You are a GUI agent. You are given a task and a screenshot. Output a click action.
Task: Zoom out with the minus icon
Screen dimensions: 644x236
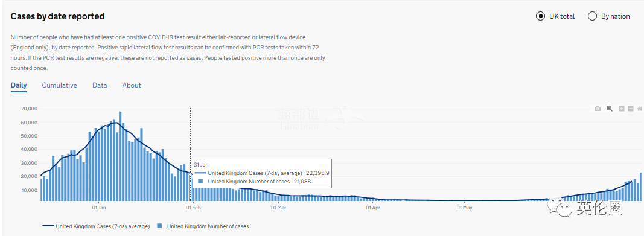pyautogui.click(x=631, y=109)
